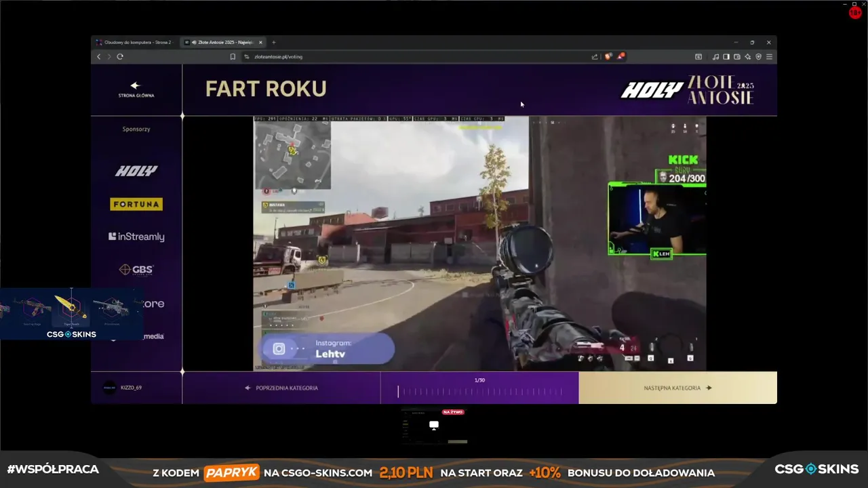The image size is (868, 488).
Task: Click the #WSPÓŁPRACA tag in the banner
Action: (53, 469)
